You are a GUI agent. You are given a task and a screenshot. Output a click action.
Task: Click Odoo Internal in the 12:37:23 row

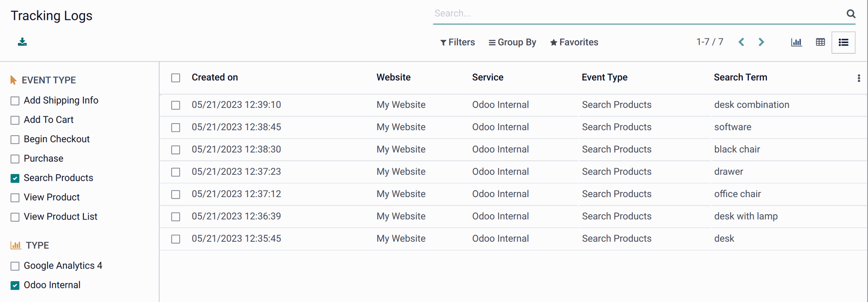(500, 172)
